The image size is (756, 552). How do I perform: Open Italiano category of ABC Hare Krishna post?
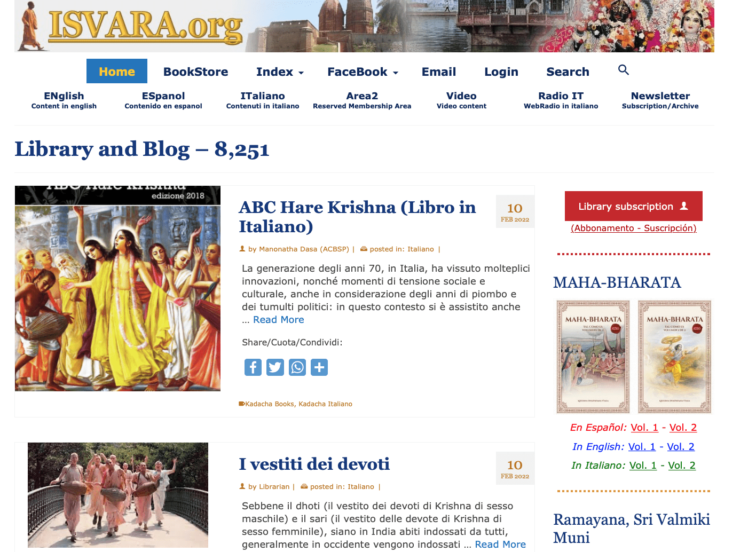[421, 249]
